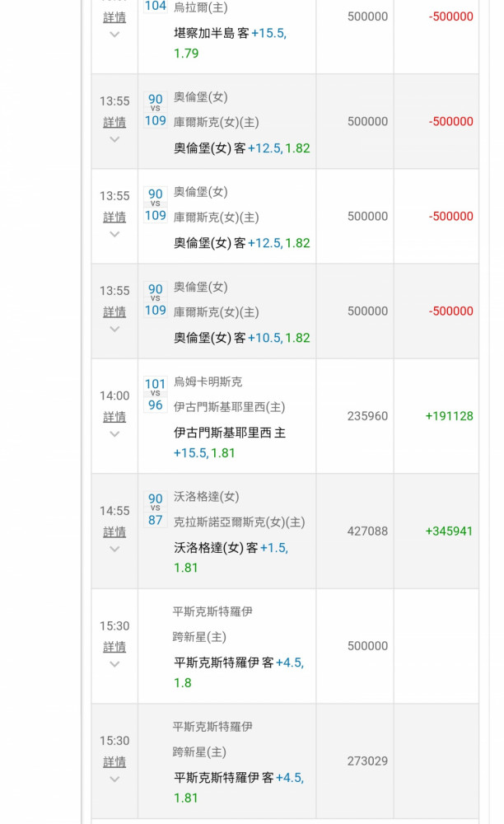Click the 104 score badge beside 烏拉爾(主)

pyautogui.click(x=156, y=6)
